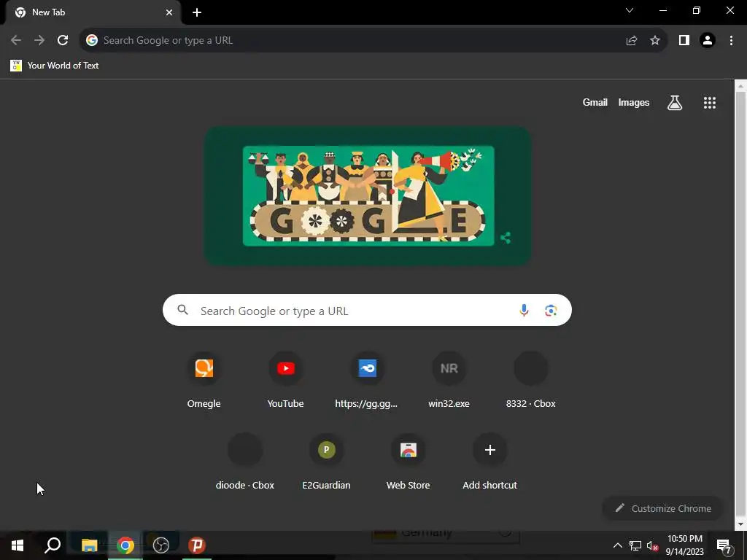Viewport: 747px width, 560px height.
Task: Open the Images link
Action: tap(634, 102)
